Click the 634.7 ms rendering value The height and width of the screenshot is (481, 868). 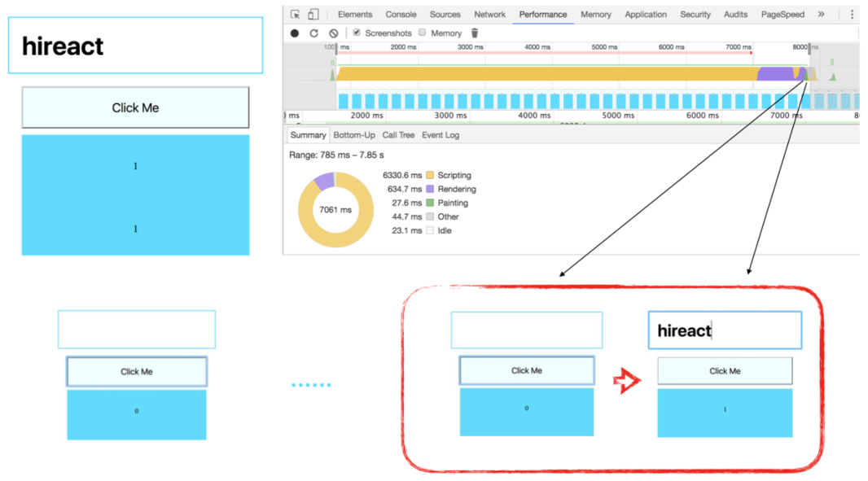(x=405, y=189)
